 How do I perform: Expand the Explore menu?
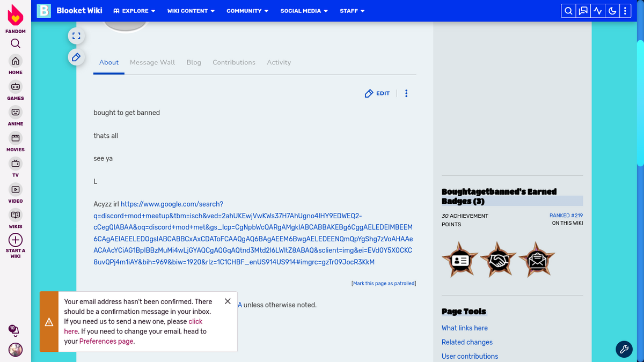tap(134, 10)
